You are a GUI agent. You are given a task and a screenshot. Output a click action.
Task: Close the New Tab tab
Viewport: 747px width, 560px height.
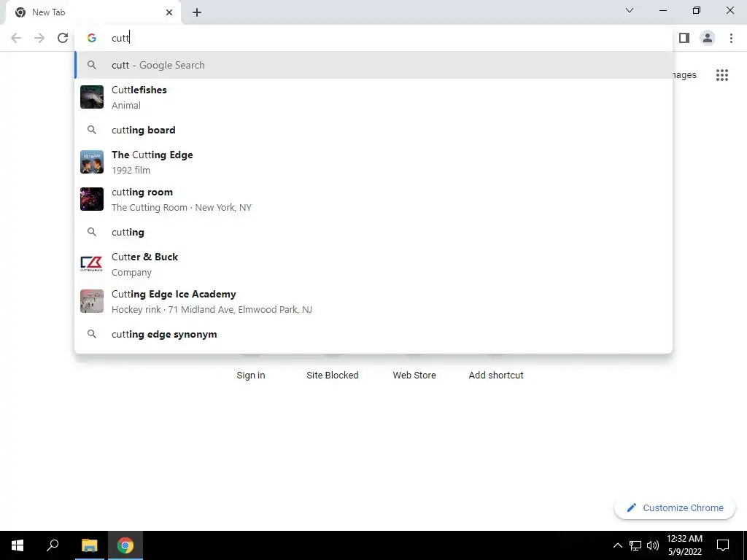tap(169, 12)
